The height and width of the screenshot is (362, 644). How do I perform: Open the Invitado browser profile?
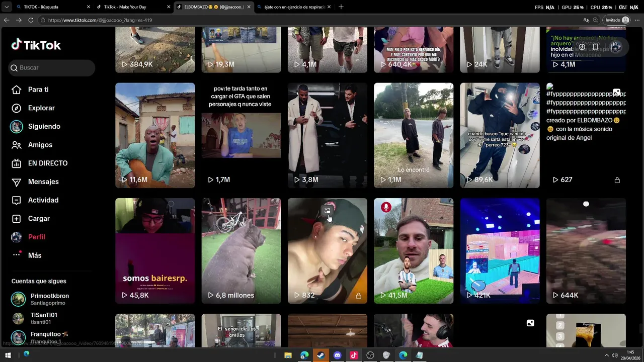pyautogui.click(x=617, y=20)
